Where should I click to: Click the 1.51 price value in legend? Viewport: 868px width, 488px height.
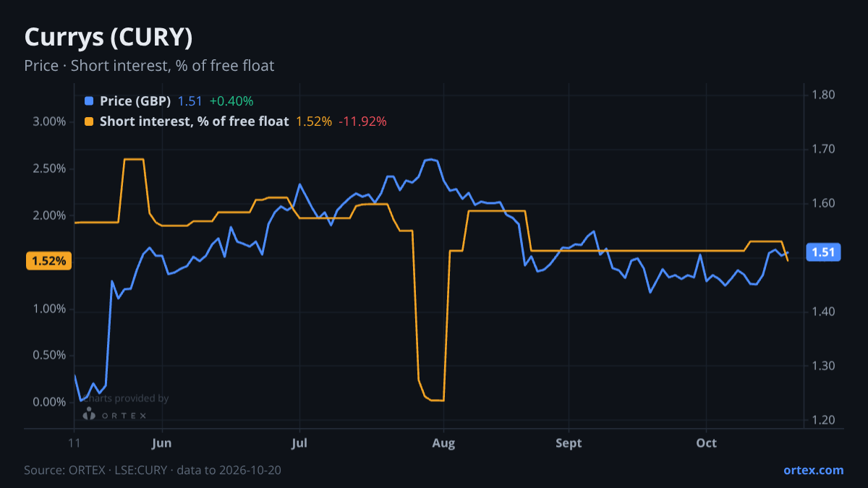pos(190,101)
